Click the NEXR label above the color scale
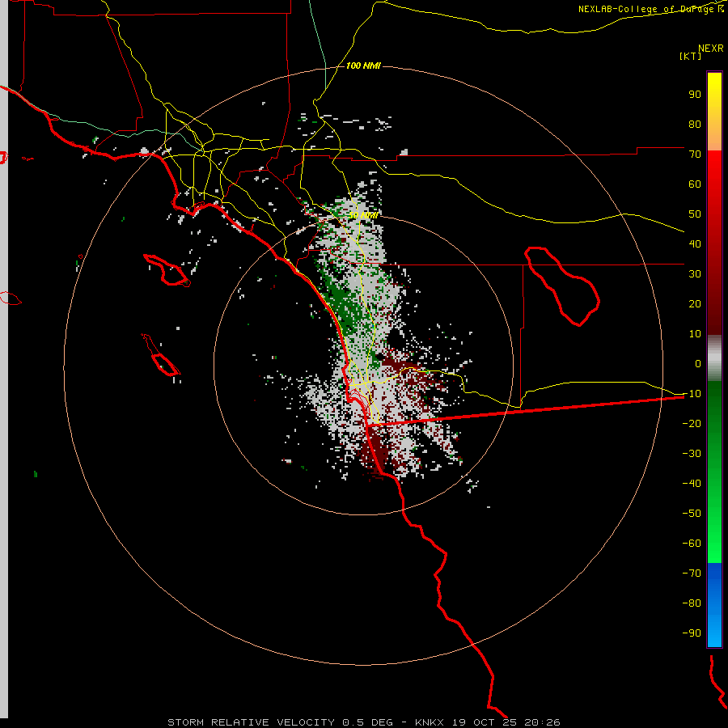This screenshot has width=728, height=728. (x=711, y=49)
